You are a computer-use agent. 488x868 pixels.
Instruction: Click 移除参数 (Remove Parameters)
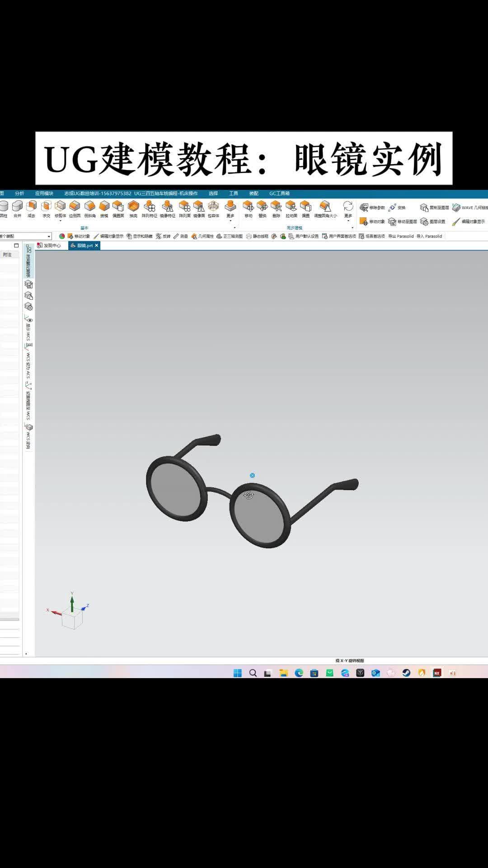pos(372,208)
